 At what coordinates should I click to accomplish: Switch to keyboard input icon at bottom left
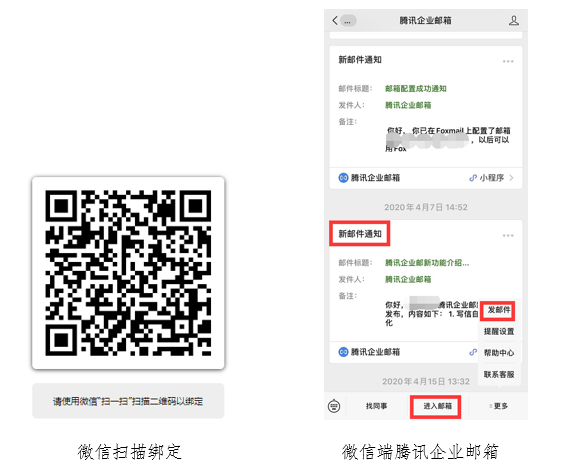click(334, 406)
